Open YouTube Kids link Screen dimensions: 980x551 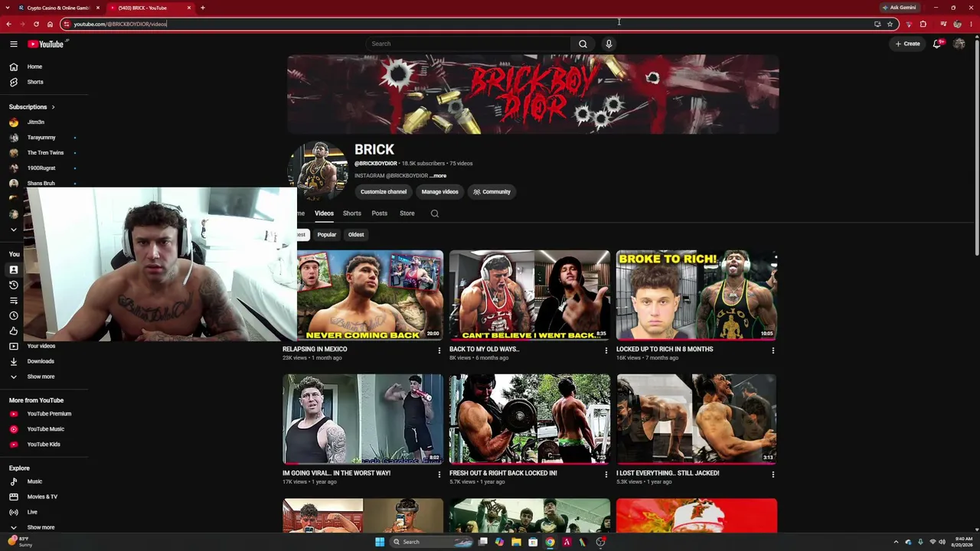44,445
